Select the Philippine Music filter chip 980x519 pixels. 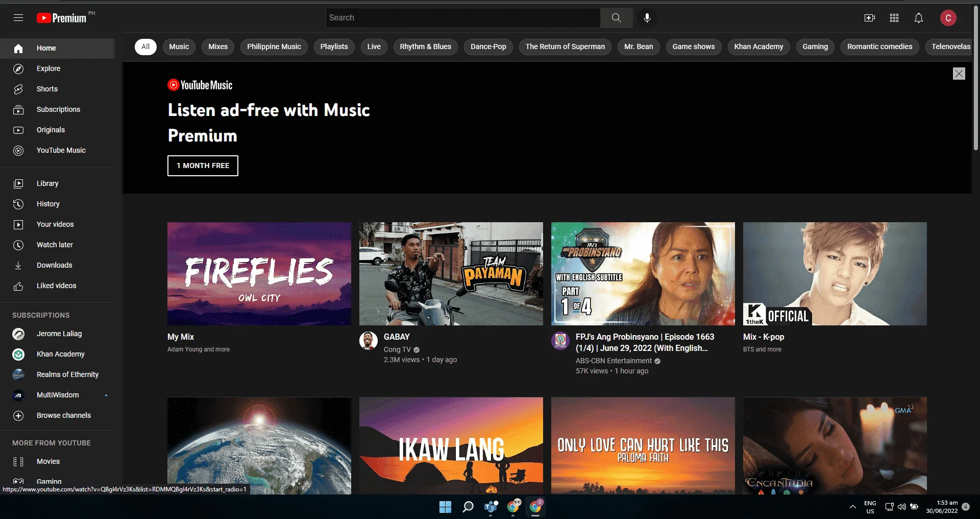[x=274, y=46]
